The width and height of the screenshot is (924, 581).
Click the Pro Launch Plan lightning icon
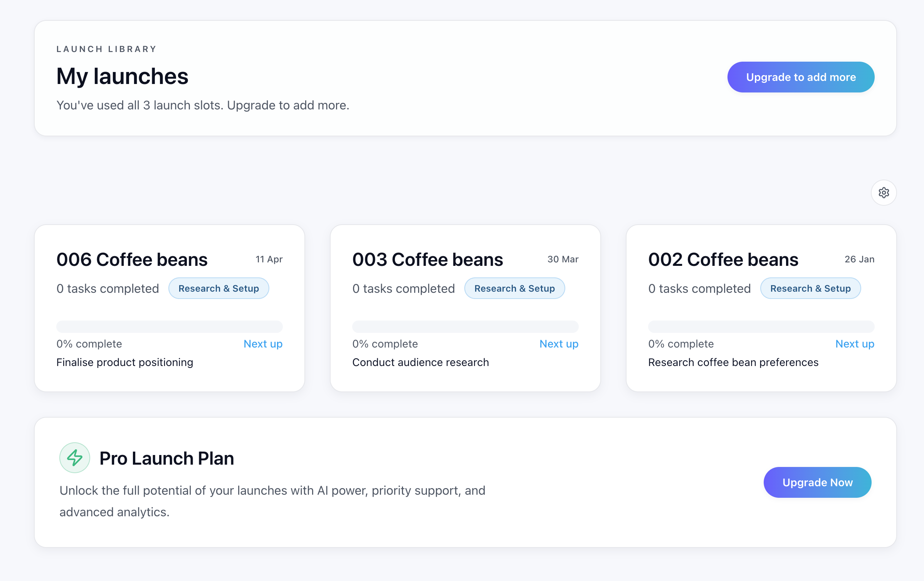click(x=75, y=458)
